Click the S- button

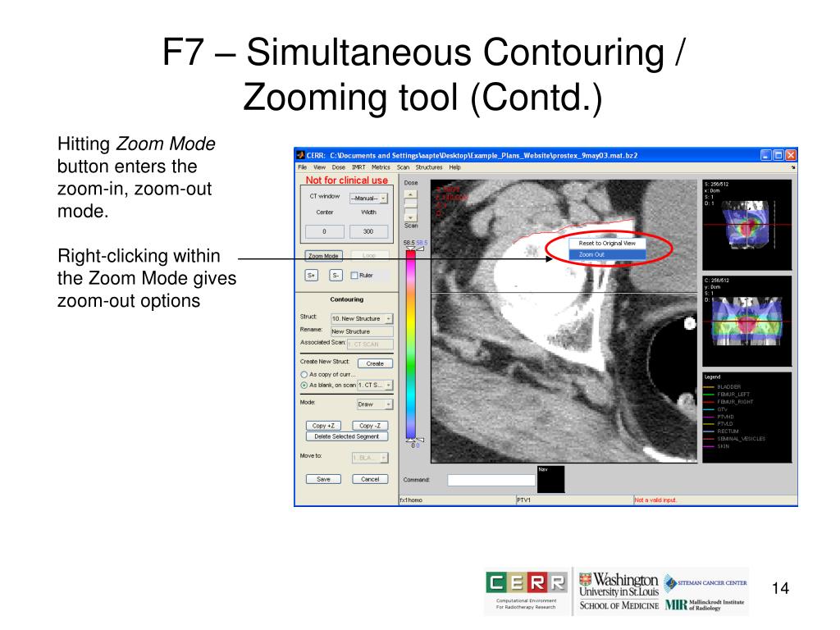[336, 276]
